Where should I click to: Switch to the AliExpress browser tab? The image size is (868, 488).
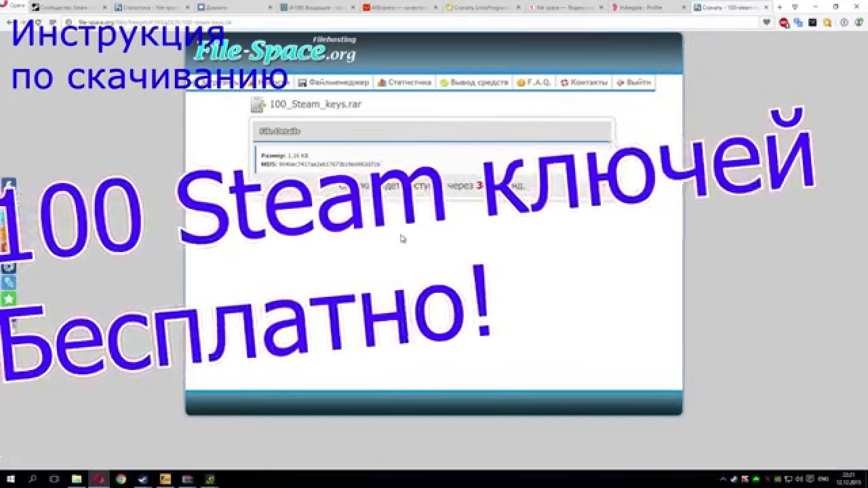point(400,7)
